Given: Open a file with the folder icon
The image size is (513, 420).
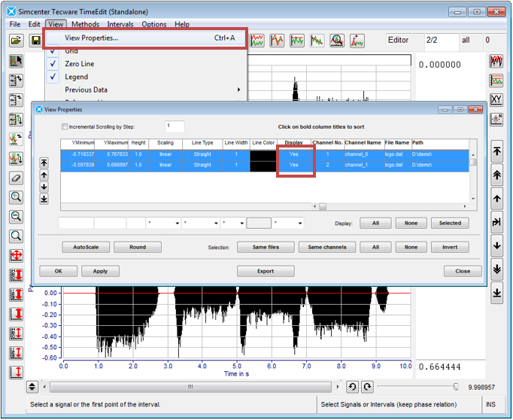Looking at the screenshot, I should point(16,41).
